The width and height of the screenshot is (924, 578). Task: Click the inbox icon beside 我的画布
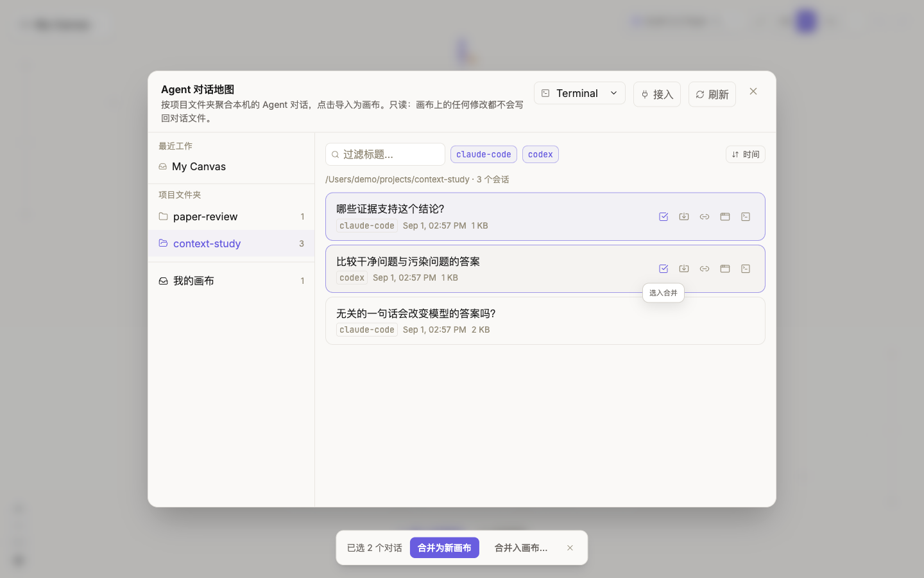pos(163,281)
